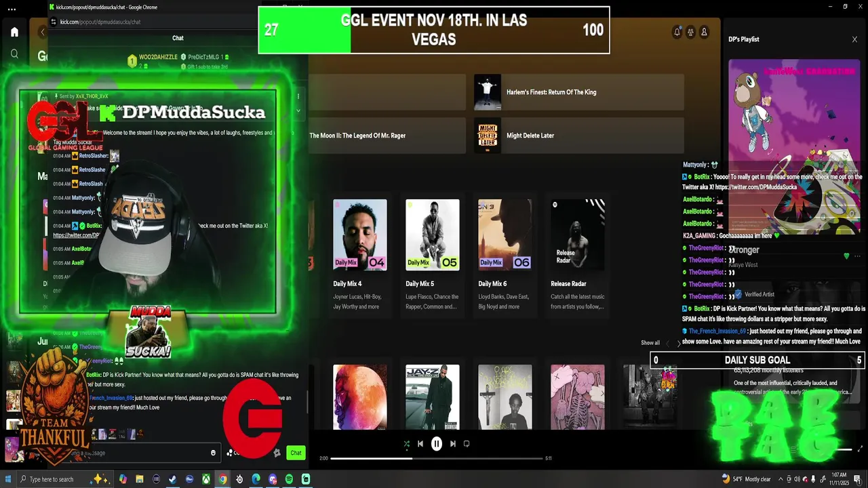The width and height of the screenshot is (868, 488).
Task: Open Spotify from taskbar
Action: 289,479
